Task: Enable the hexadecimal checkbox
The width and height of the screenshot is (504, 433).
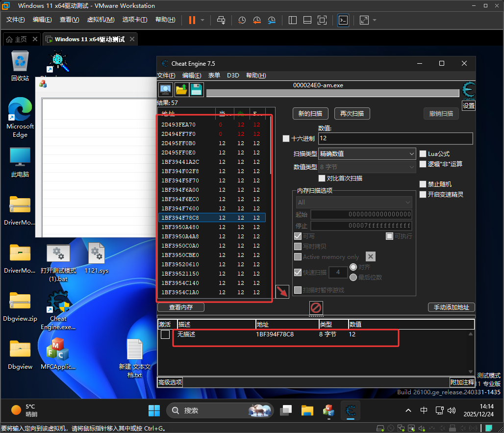Action: tap(286, 139)
